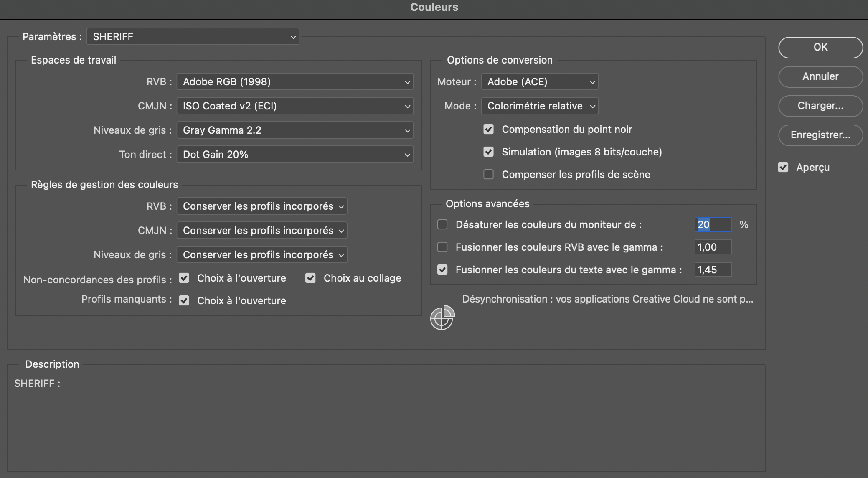Viewport: 868px width, 478px height.
Task: Open the Ton direct Dot Gain 20% dropdown
Action: pos(294,154)
